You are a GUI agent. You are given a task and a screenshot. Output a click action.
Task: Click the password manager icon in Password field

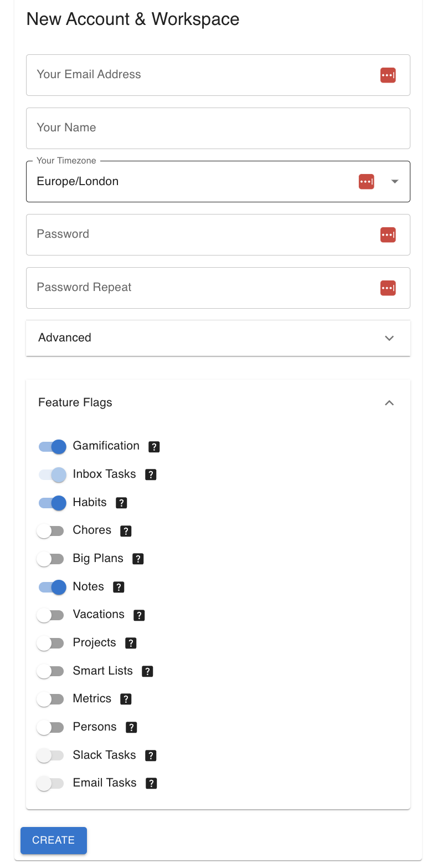pos(388,234)
